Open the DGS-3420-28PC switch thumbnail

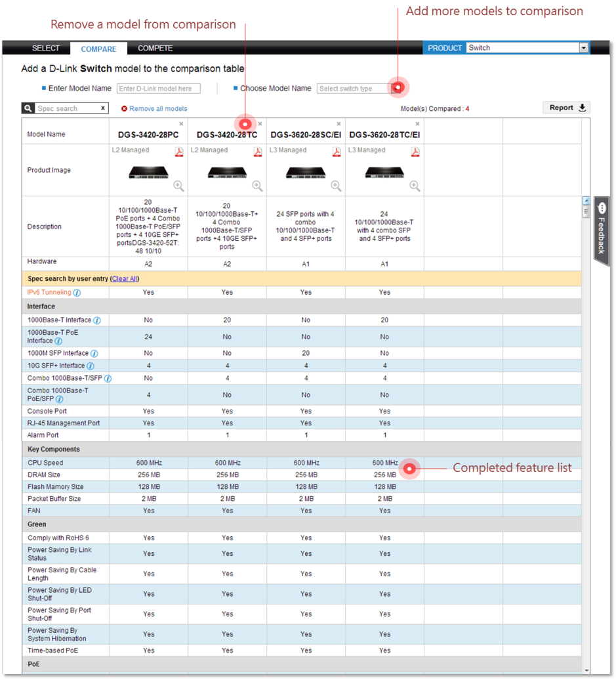tap(148, 173)
